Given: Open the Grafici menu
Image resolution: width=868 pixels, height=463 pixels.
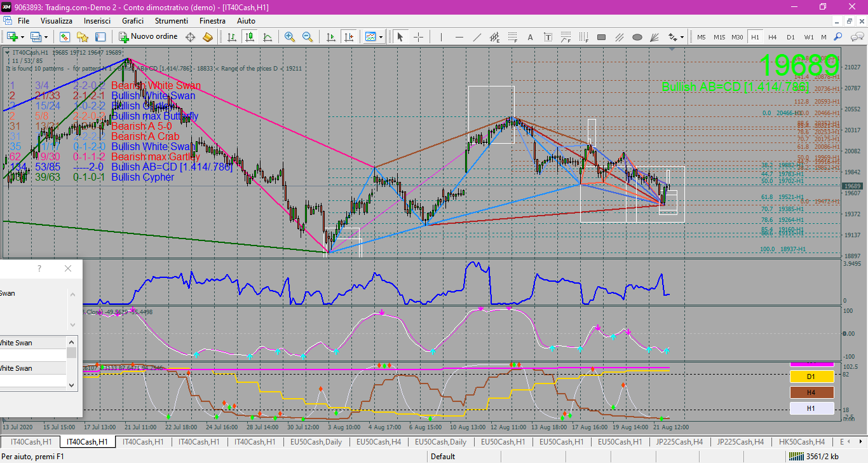Looking at the screenshot, I should [133, 21].
